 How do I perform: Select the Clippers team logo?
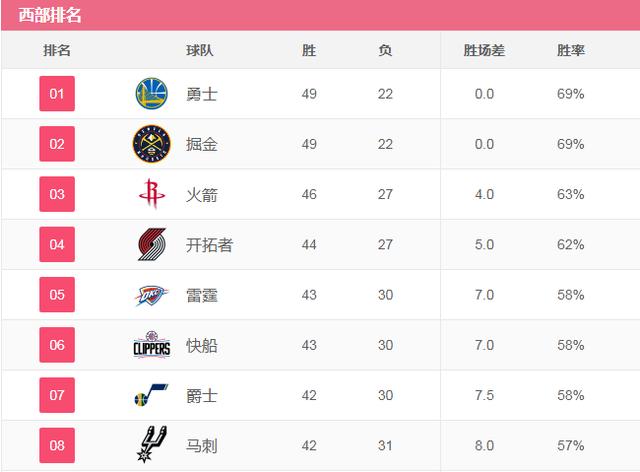[x=152, y=345]
